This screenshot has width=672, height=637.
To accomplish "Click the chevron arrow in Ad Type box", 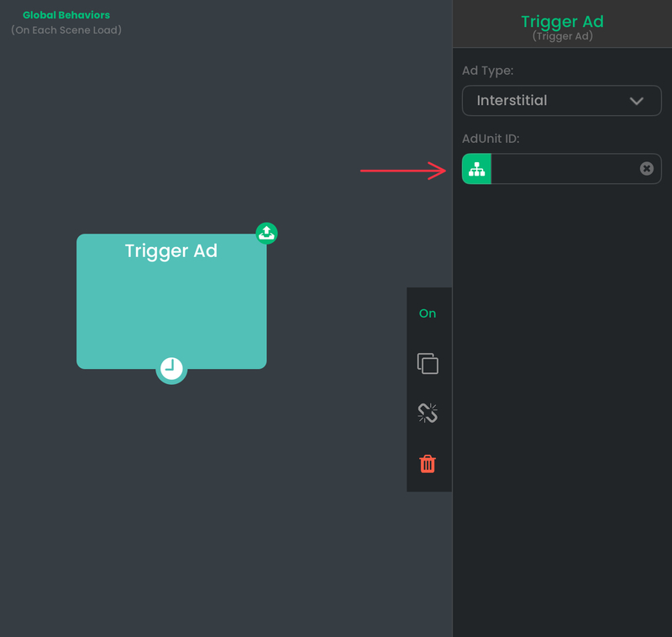I will point(637,101).
